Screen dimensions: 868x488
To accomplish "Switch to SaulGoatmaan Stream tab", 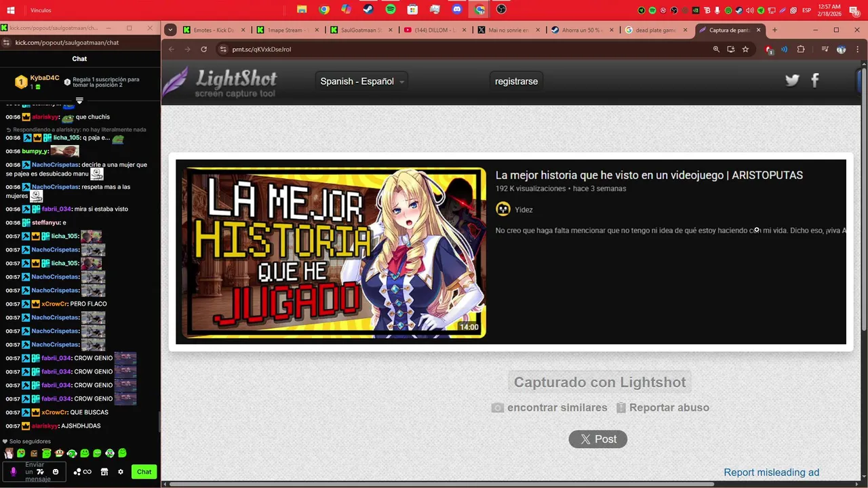I will tap(361, 30).
